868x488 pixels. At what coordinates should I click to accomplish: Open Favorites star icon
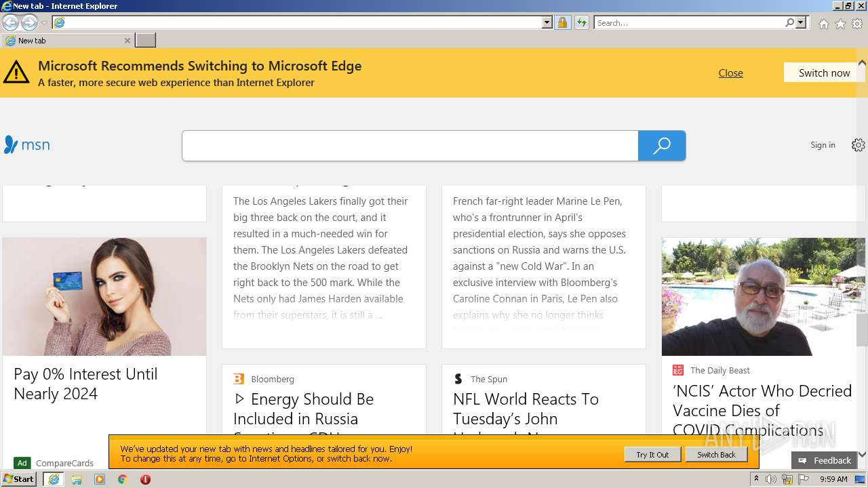point(841,24)
